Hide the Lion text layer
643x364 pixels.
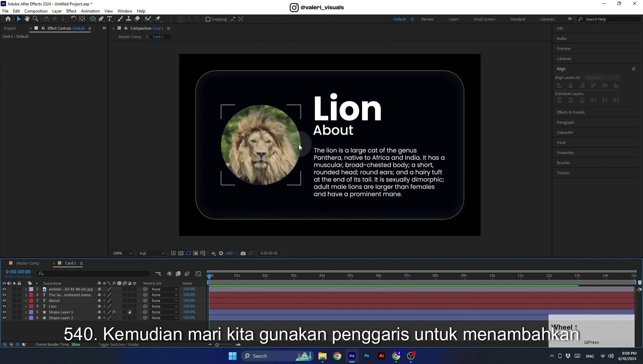tap(4, 306)
